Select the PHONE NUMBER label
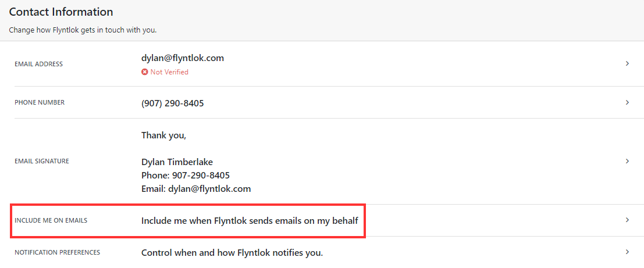This screenshot has height=268, width=644. (40, 102)
